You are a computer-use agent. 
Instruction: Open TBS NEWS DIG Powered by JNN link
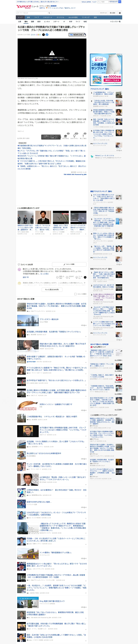pyautogui.click(x=75, y=175)
